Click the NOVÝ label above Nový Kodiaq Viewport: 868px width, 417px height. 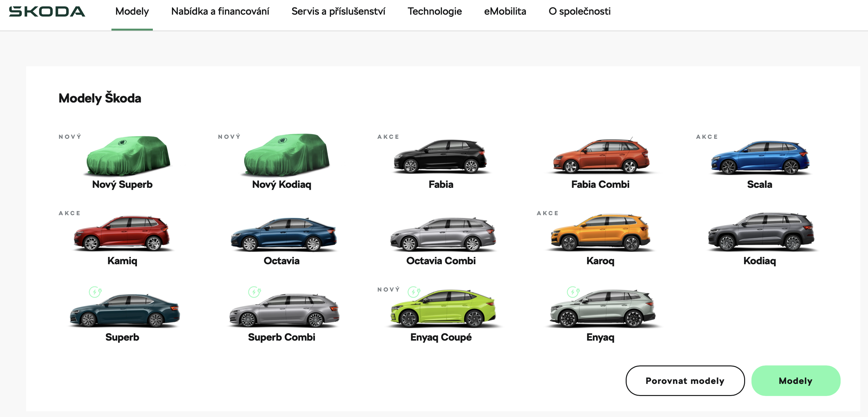[x=230, y=137]
